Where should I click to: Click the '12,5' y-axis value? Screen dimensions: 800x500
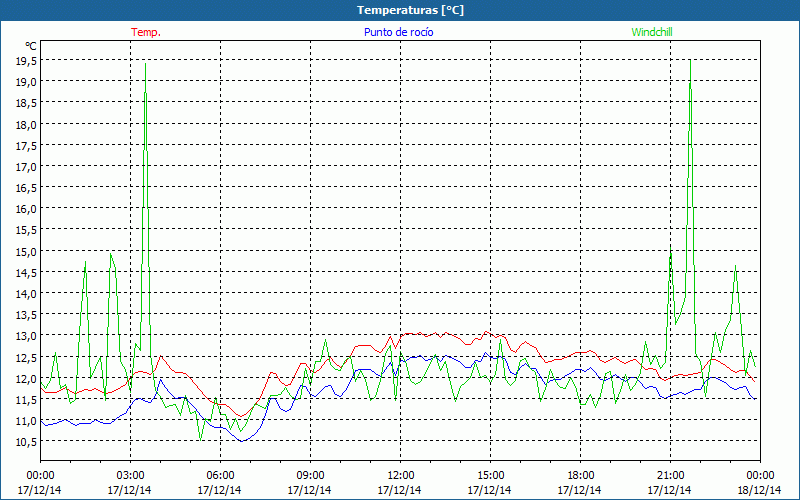click(x=27, y=357)
